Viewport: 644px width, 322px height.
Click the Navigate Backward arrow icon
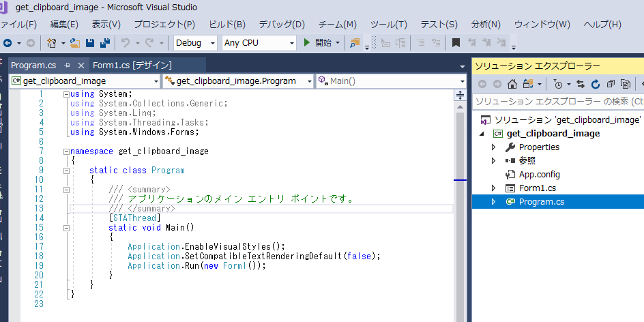(8, 43)
